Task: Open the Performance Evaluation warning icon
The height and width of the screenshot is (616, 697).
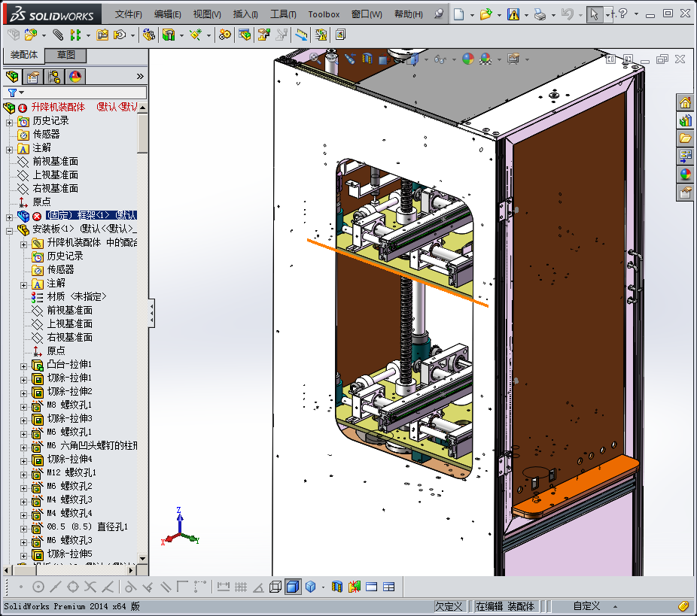Action: tap(321, 35)
